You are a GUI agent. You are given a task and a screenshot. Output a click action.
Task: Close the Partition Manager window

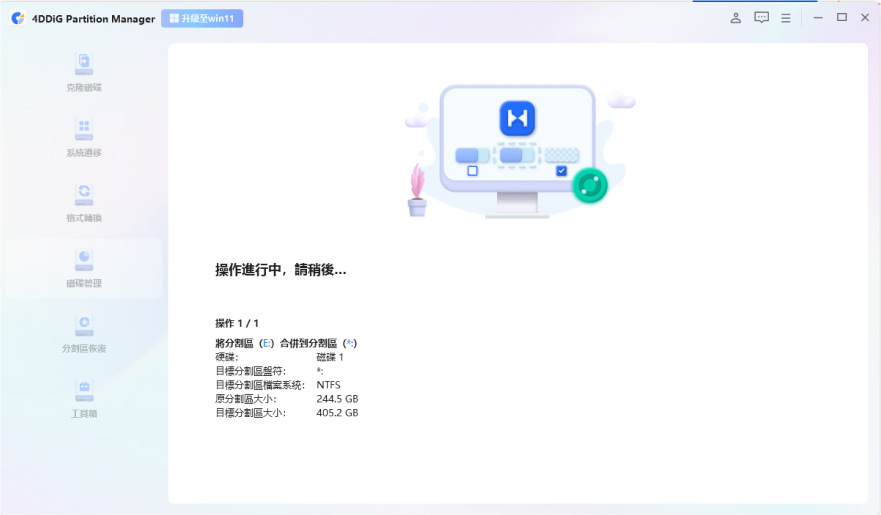[865, 17]
